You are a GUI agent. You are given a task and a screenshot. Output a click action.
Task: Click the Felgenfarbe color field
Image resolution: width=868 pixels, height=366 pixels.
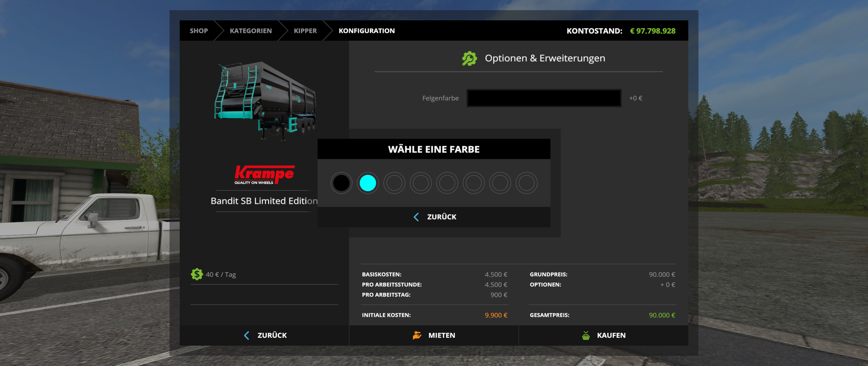(544, 98)
